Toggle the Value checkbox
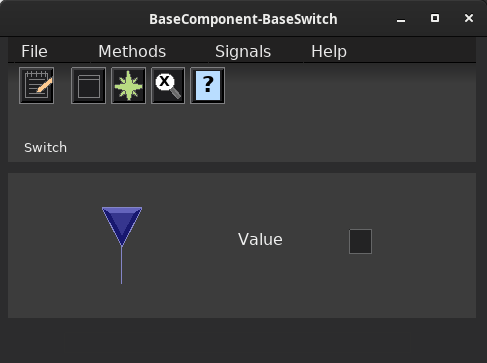The image size is (487, 363). tap(360, 241)
